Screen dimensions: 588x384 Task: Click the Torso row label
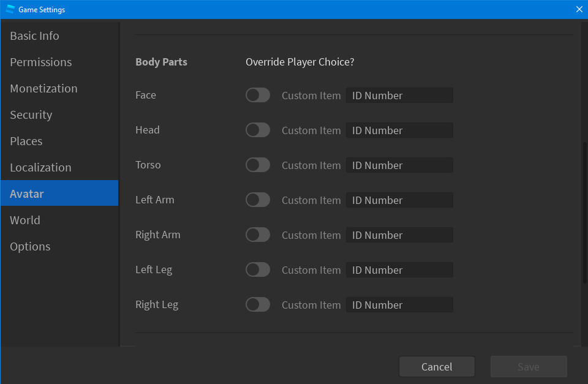tap(148, 165)
